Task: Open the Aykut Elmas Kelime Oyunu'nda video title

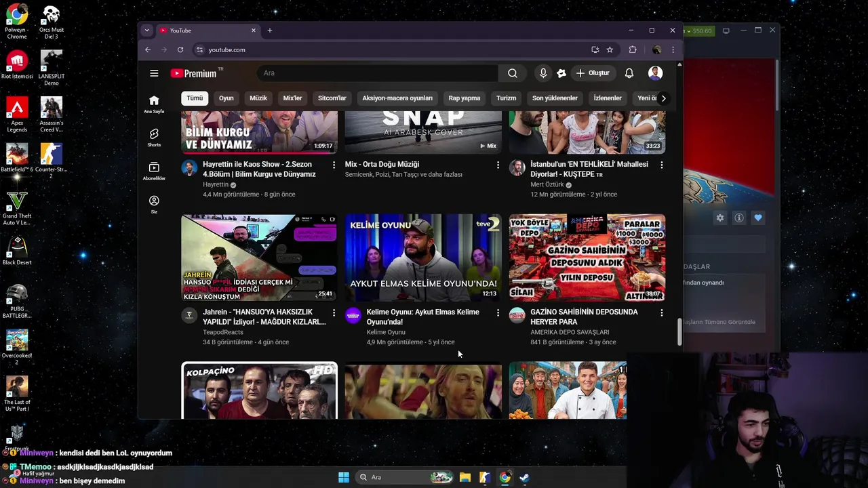Action: [x=423, y=317]
